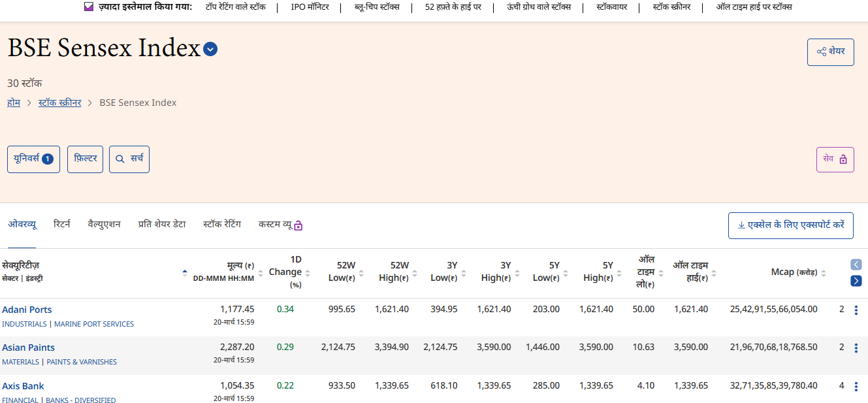Sort by मूल्य price column
The width and height of the screenshot is (868, 403).
[261, 273]
